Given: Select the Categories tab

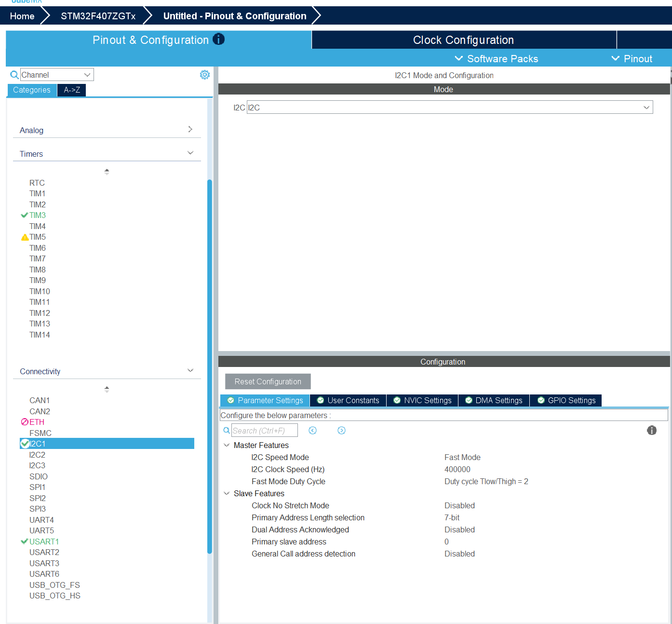Looking at the screenshot, I should (32, 90).
